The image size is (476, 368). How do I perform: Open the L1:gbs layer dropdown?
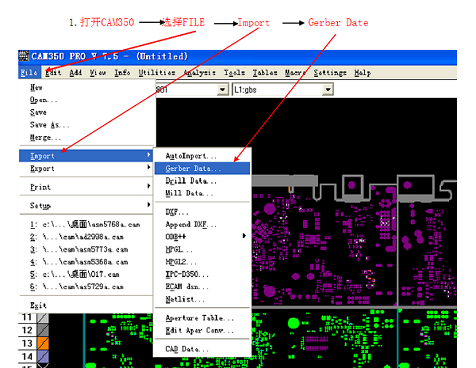pos(328,89)
